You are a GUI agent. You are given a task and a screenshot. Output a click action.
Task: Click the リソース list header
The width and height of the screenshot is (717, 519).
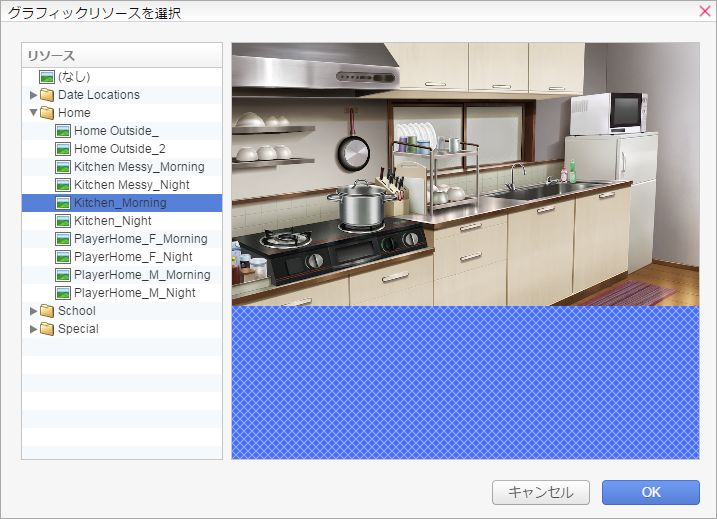point(122,56)
